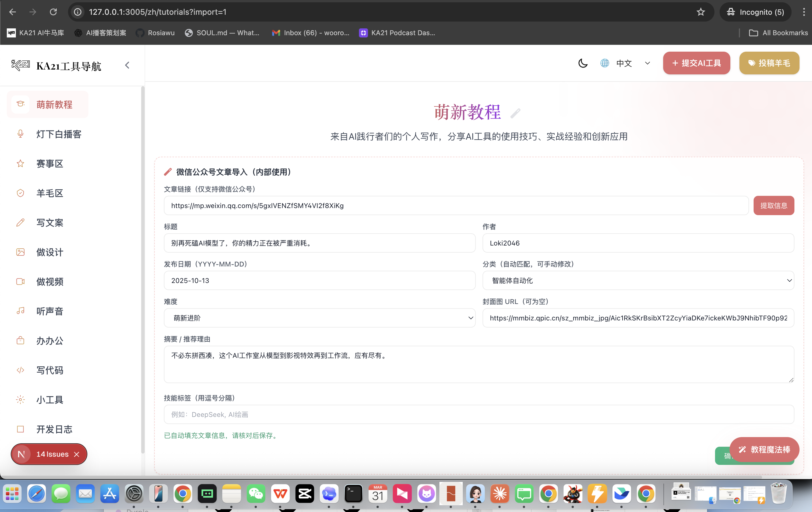This screenshot has height=512, width=812.
Task: Click the edit pencil next to 萌新教程 title
Action: (x=515, y=114)
